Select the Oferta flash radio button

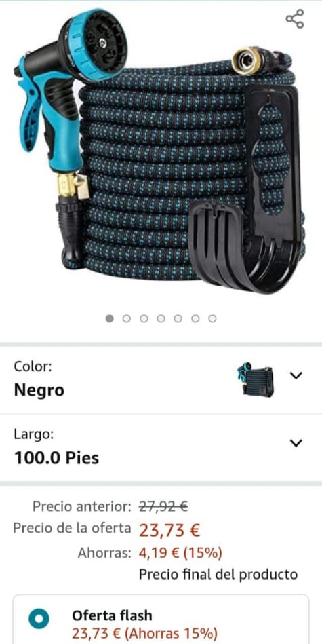click(39, 619)
